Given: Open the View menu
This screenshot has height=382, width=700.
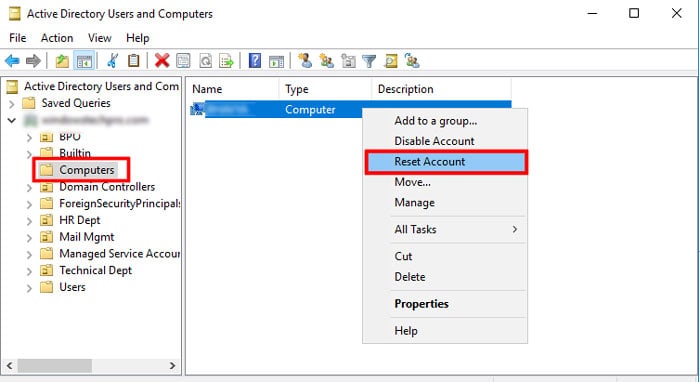Looking at the screenshot, I should tap(100, 38).
